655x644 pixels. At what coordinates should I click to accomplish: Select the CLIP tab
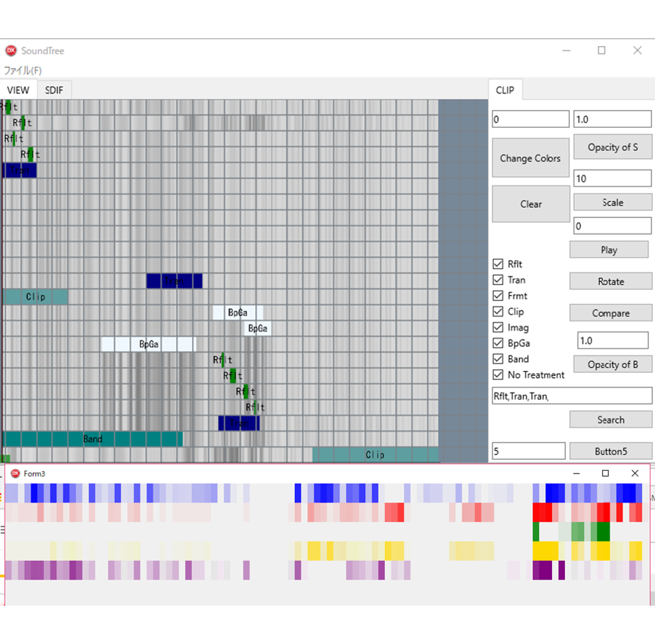pos(505,90)
